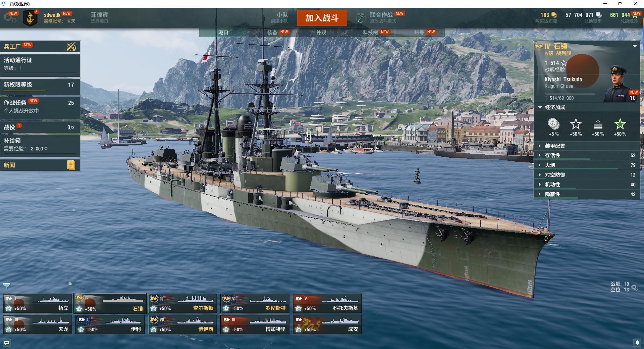Viewport: 644px width, 349px height.
Task: Open the 新闻 news clipboard icon
Action: (x=71, y=165)
